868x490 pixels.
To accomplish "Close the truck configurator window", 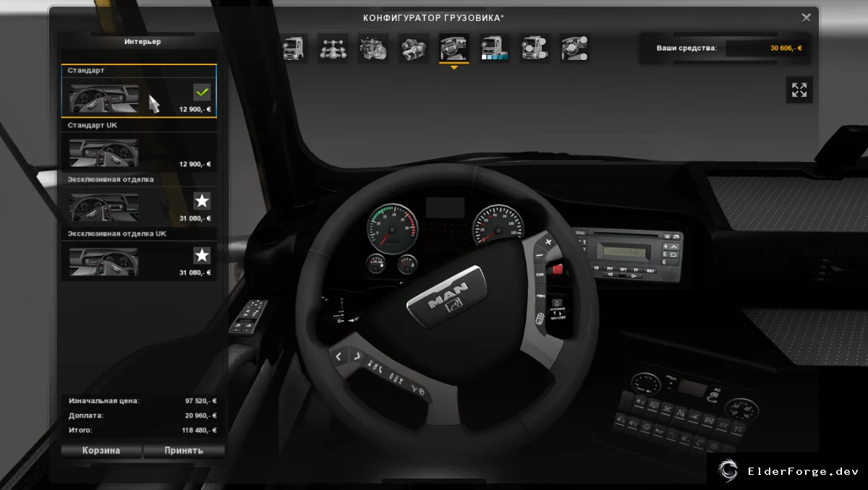I will [x=807, y=17].
